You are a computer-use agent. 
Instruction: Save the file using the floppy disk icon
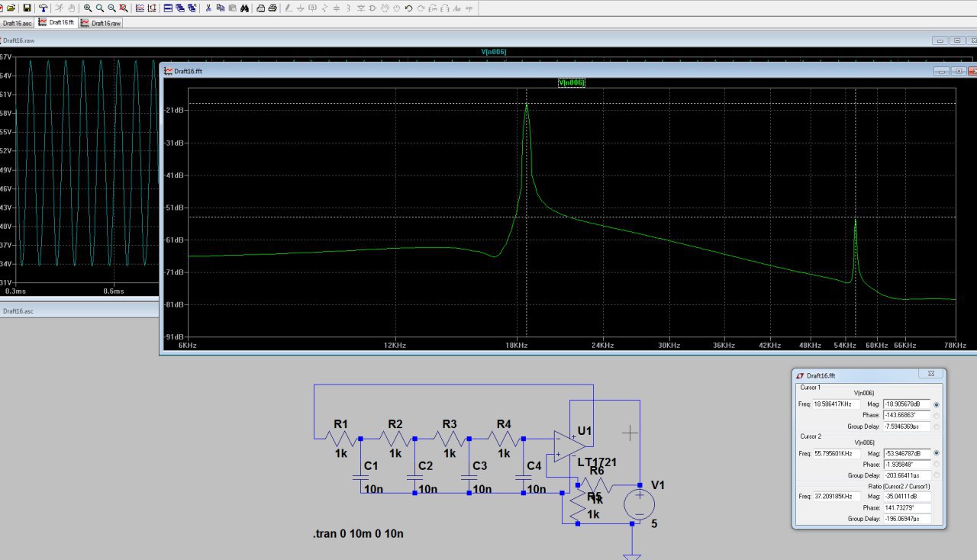(27, 8)
